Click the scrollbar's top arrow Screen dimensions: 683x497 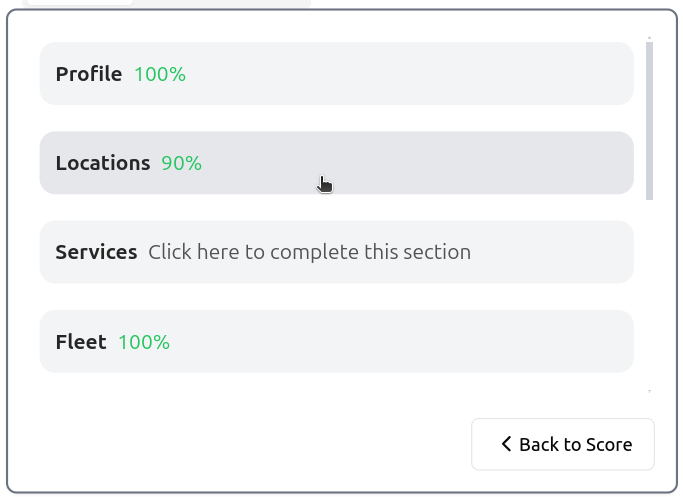click(649, 38)
